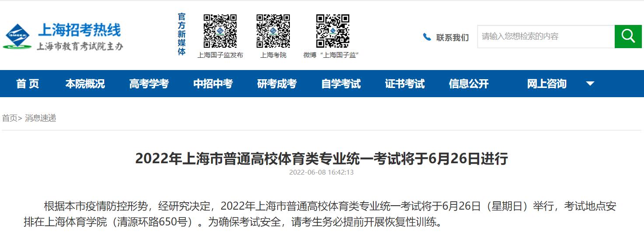
Task: Expand the navigation bar dropdown arrow
Action: point(590,84)
